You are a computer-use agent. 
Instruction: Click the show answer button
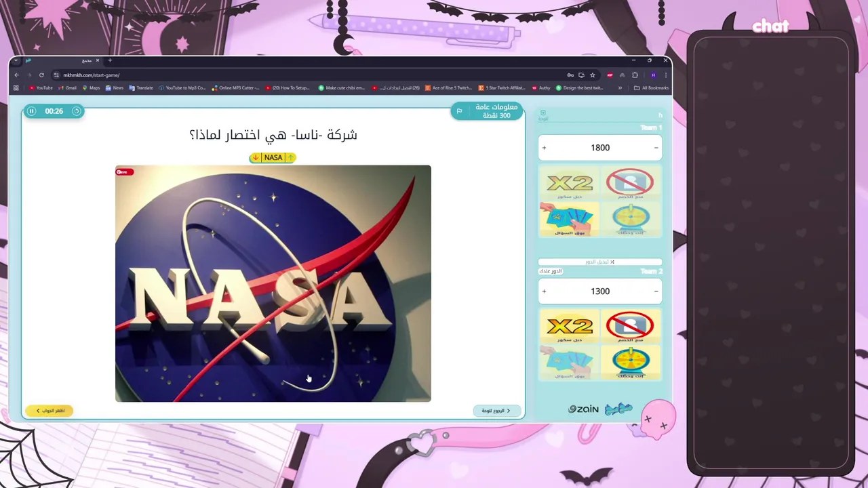50,411
